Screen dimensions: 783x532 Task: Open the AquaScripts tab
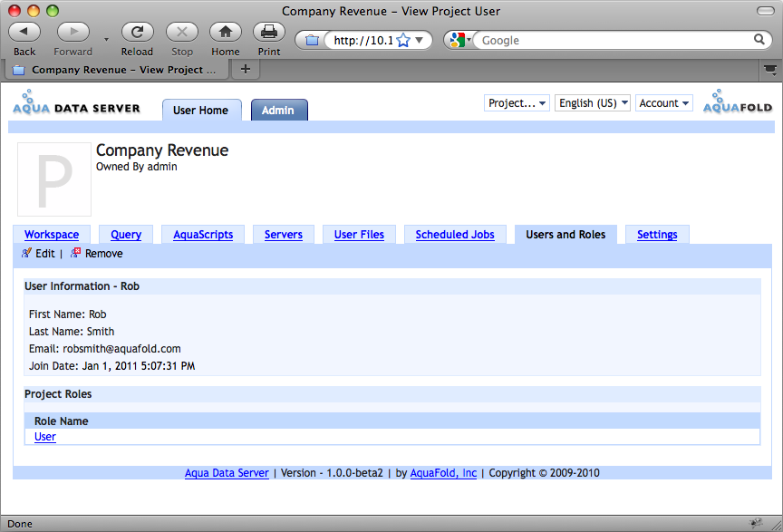tap(203, 235)
